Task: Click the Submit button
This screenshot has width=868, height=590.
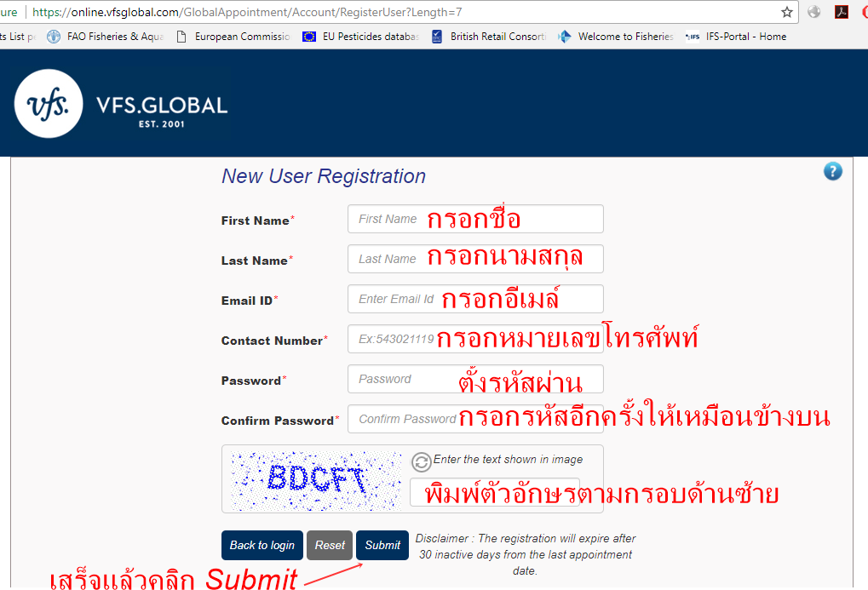Action: 382,546
